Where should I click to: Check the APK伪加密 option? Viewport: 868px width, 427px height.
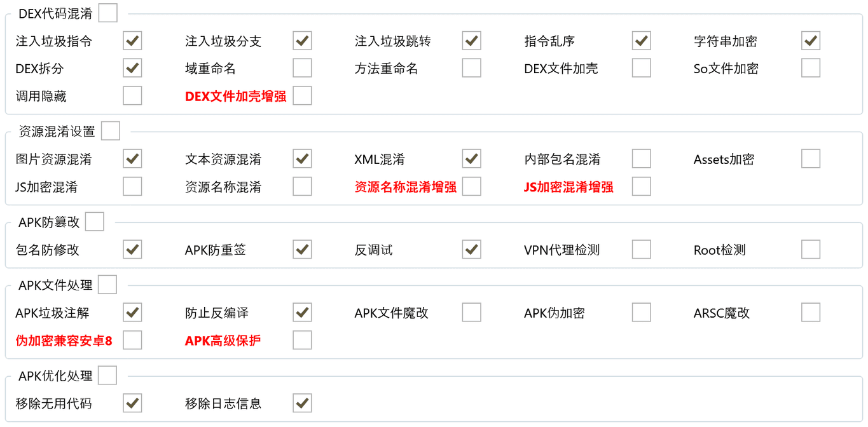641,313
